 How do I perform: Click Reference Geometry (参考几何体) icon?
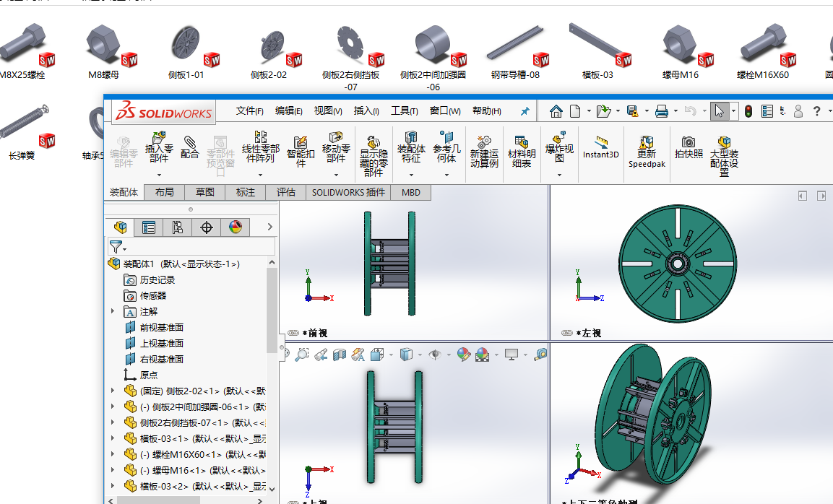(446, 137)
